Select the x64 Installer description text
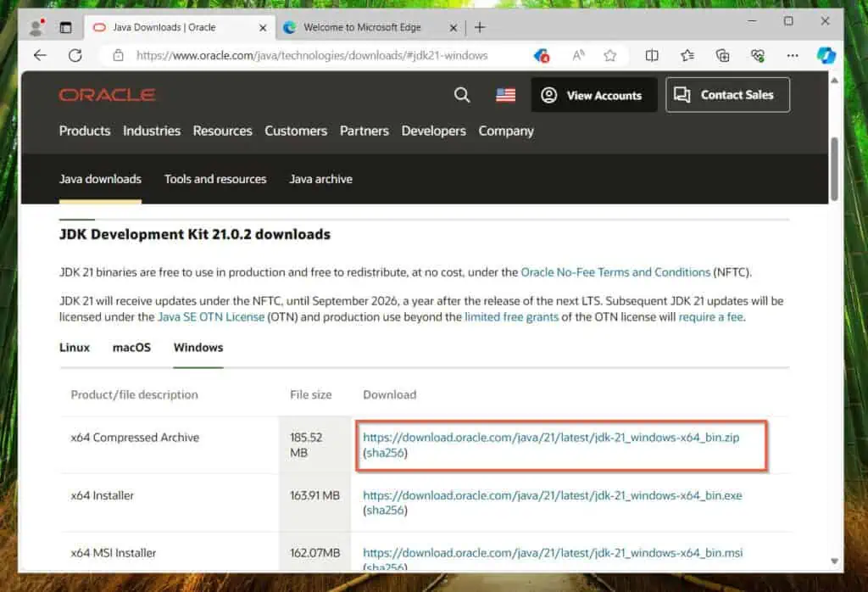 pyautogui.click(x=103, y=495)
